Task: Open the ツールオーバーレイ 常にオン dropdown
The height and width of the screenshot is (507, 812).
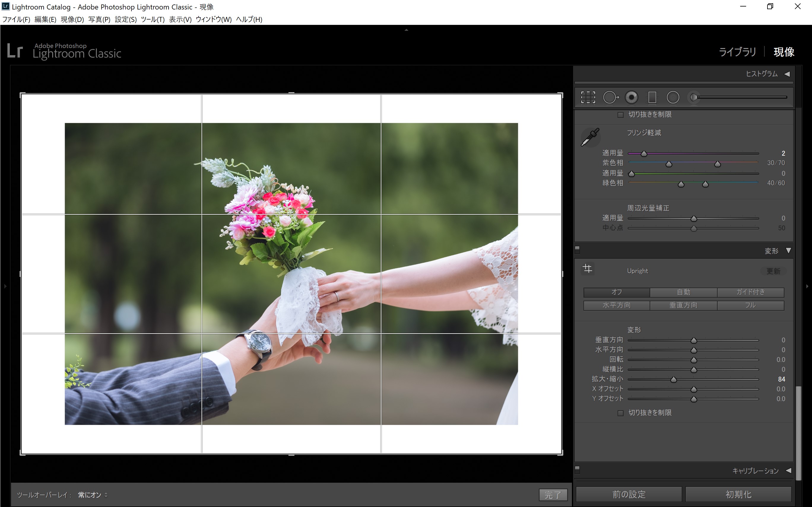Action: coord(93,495)
